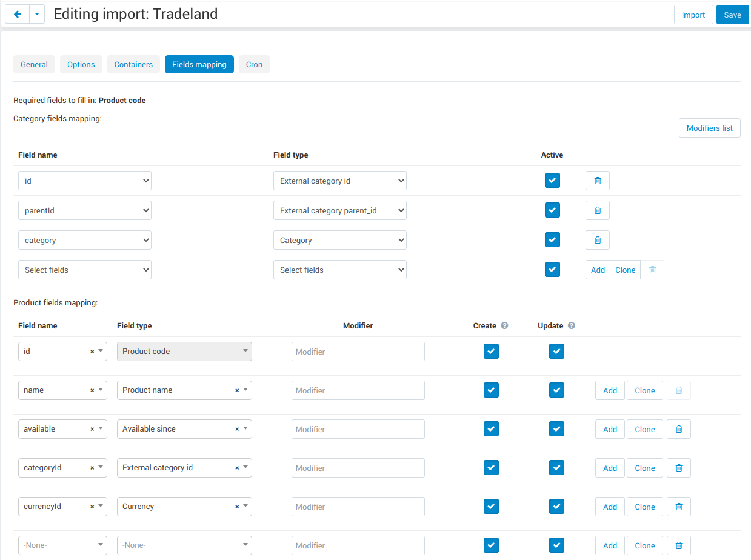Toggle Update checkbox for product id row
Image resolution: width=751 pixels, height=560 pixels.
(x=556, y=352)
